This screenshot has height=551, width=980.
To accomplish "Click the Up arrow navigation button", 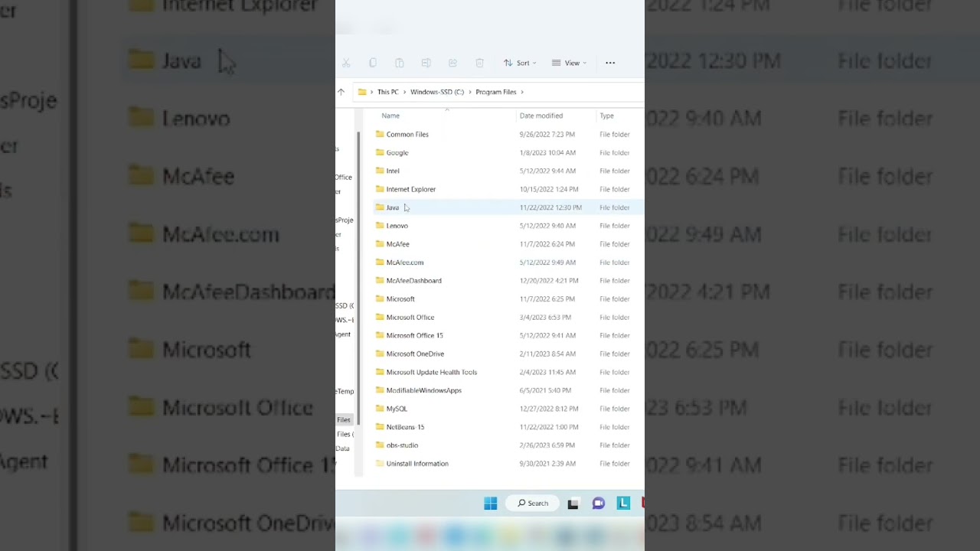I will pos(341,92).
